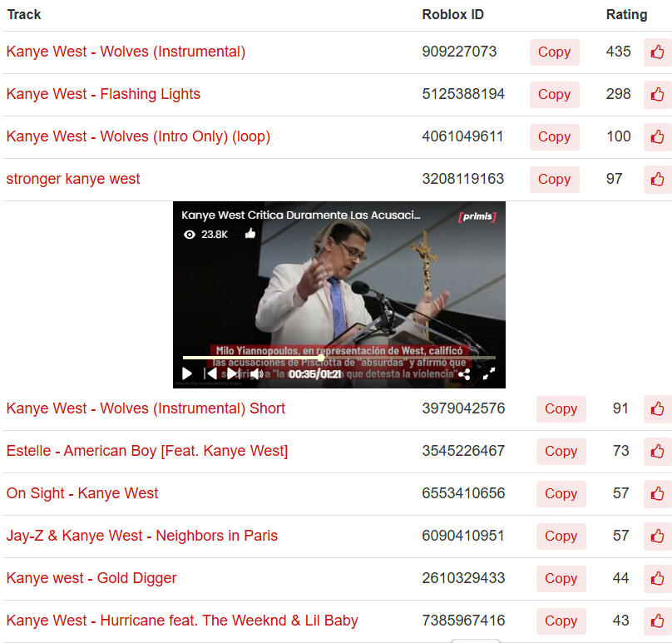The width and height of the screenshot is (672, 643).
Task: Open the video share options
Action: tap(464, 374)
